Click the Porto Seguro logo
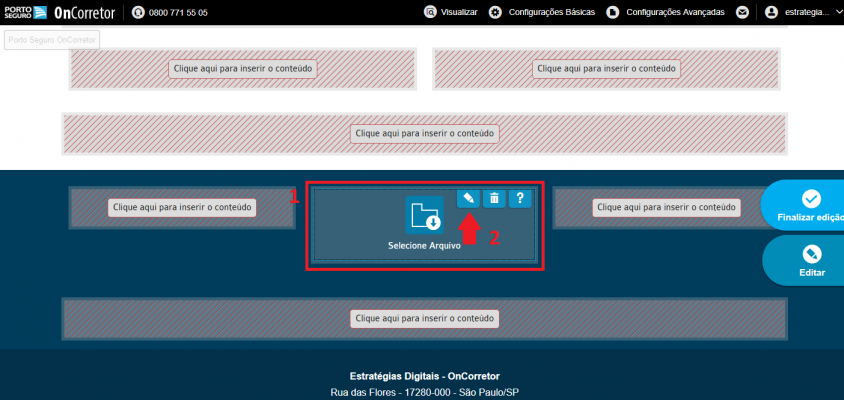Viewport: 844px width, 400px height. (x=26, y=12)
